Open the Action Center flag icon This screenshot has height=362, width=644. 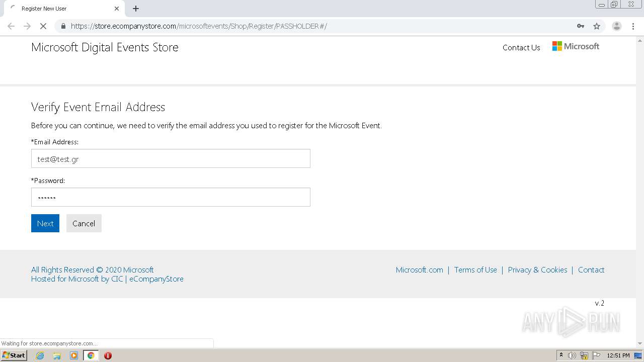(x=596, y=355)
